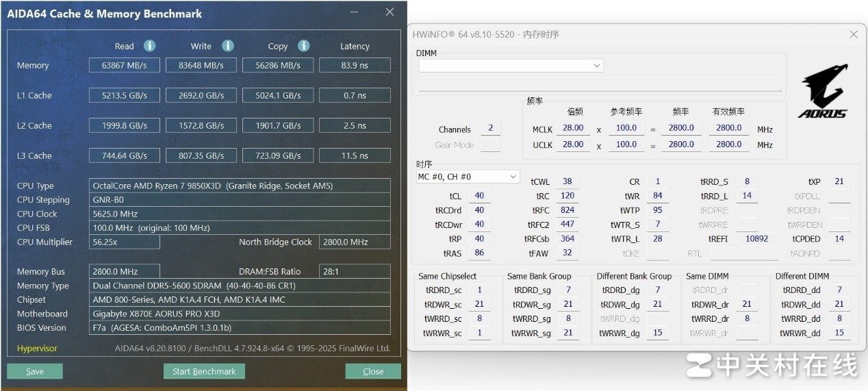Select L3 Cache latency 11.5 ns
This screenshot has height=391, width=868.
coord(355,155)
